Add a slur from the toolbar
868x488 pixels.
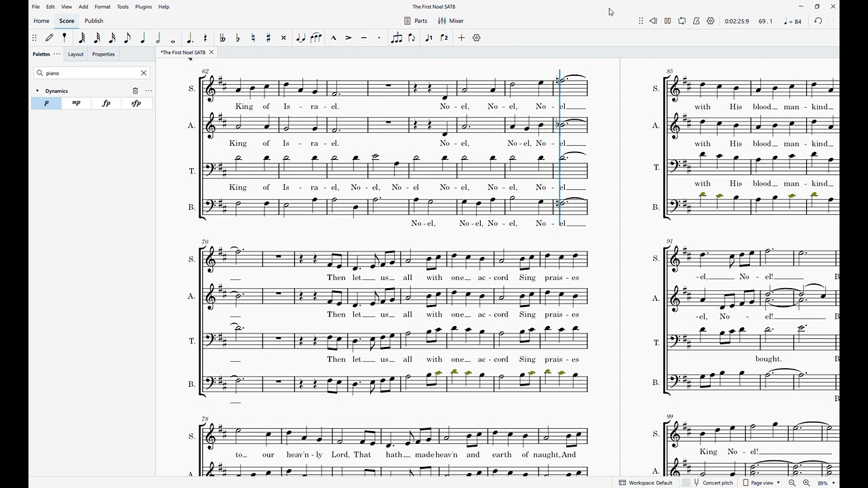[x=316, y=38]
